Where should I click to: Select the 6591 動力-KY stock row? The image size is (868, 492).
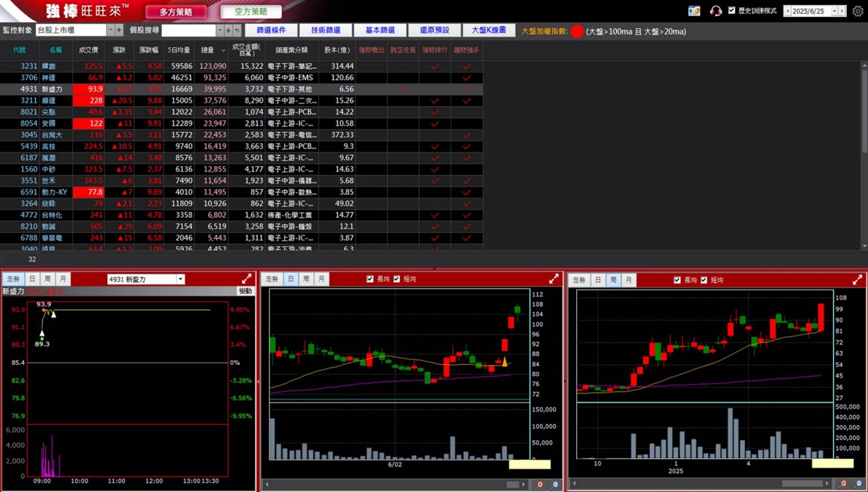(x=241, y=193)
